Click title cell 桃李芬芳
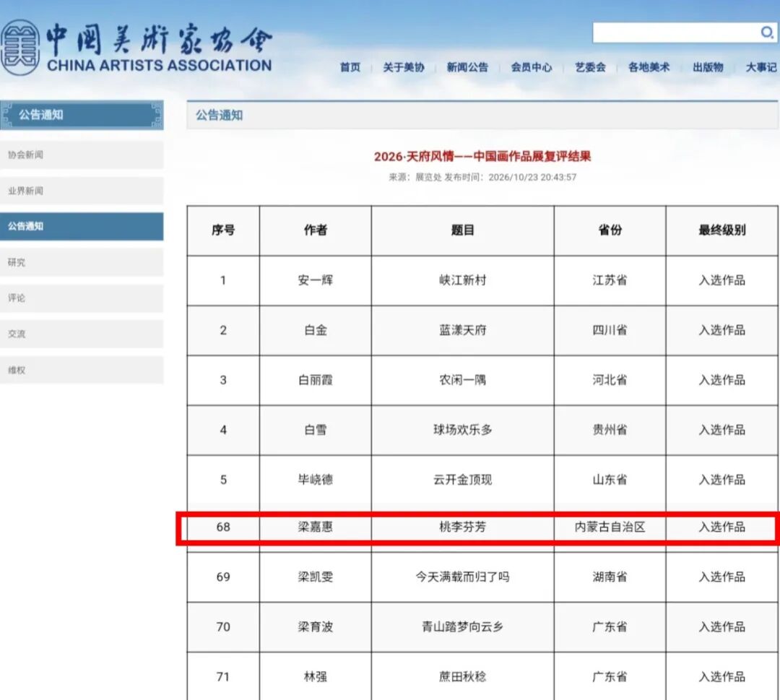Viewport: 780px width, 700px height. (463, 527)
